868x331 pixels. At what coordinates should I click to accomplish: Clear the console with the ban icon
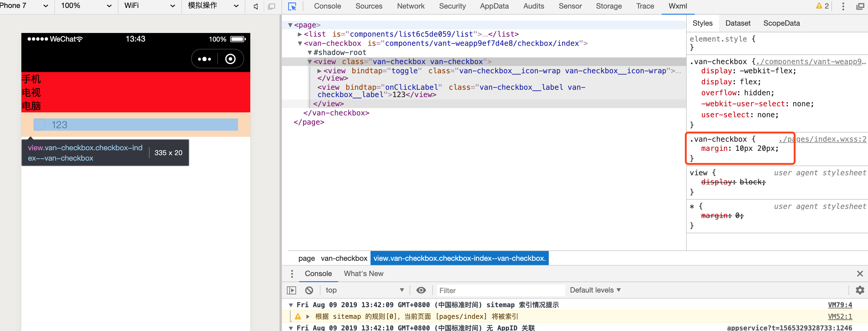point(309,290)
